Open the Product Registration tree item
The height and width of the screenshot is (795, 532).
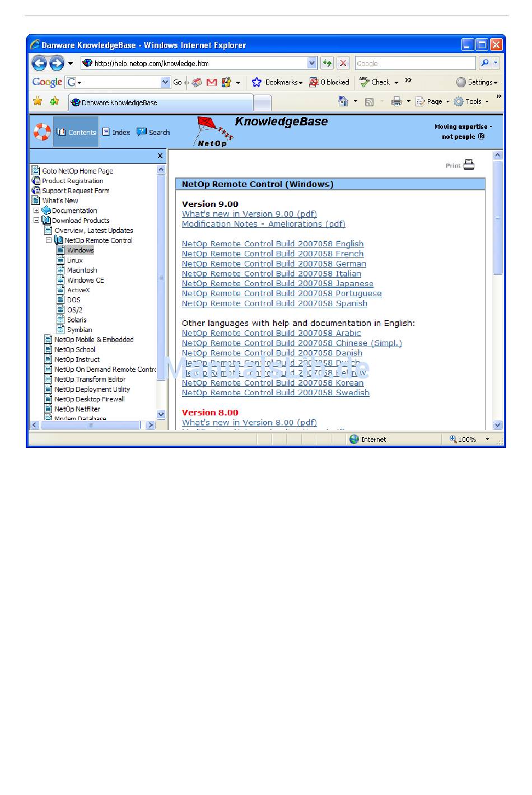coord(72,181)
